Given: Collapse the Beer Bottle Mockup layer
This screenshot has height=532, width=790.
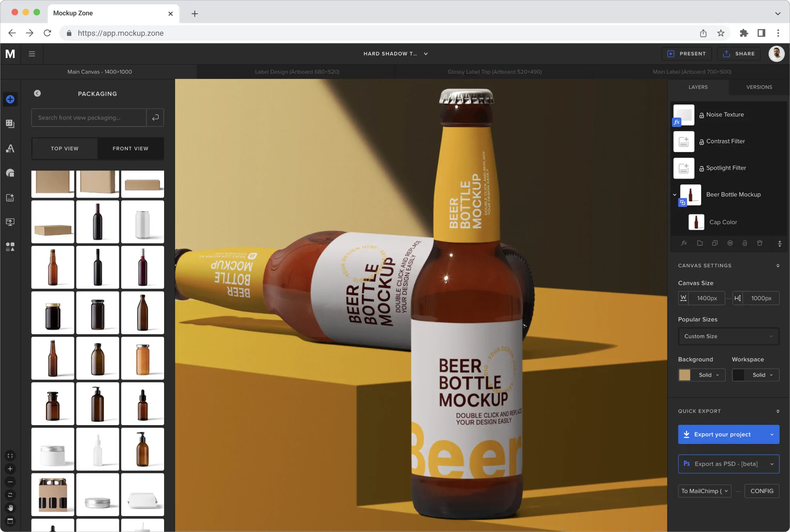Looking at the screenshot, I should pos(675,195).
